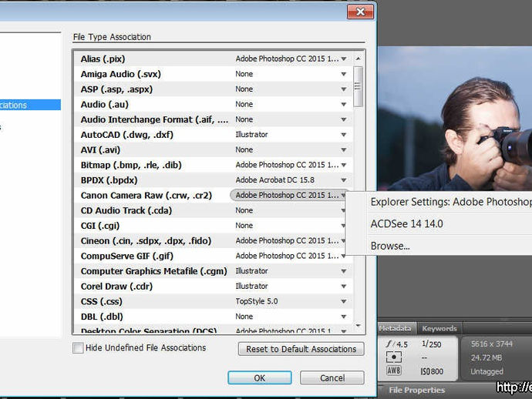532x399 pixels.
Task: Click the file type list scrollbar thumb
Action: [358, 86]
